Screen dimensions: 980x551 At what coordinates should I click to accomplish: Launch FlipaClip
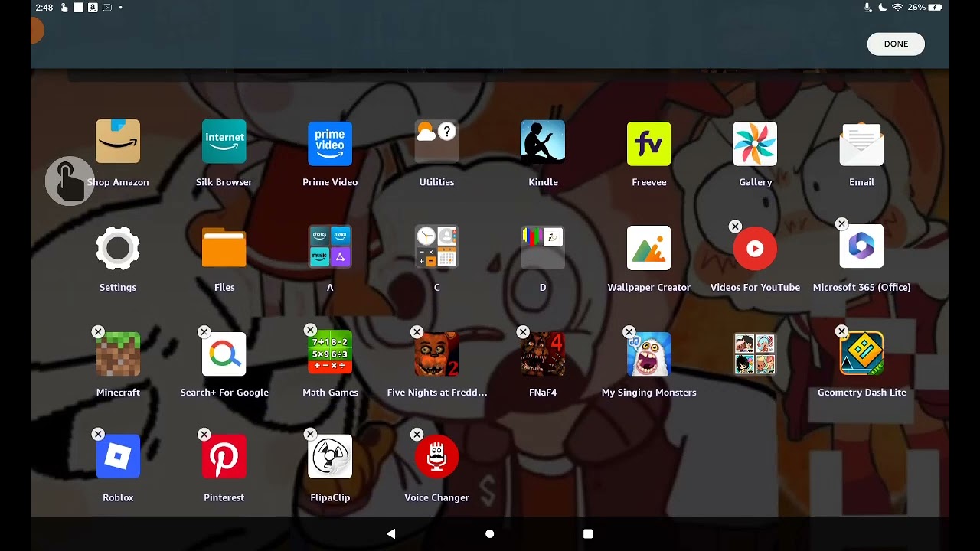(x=330, y=456)
